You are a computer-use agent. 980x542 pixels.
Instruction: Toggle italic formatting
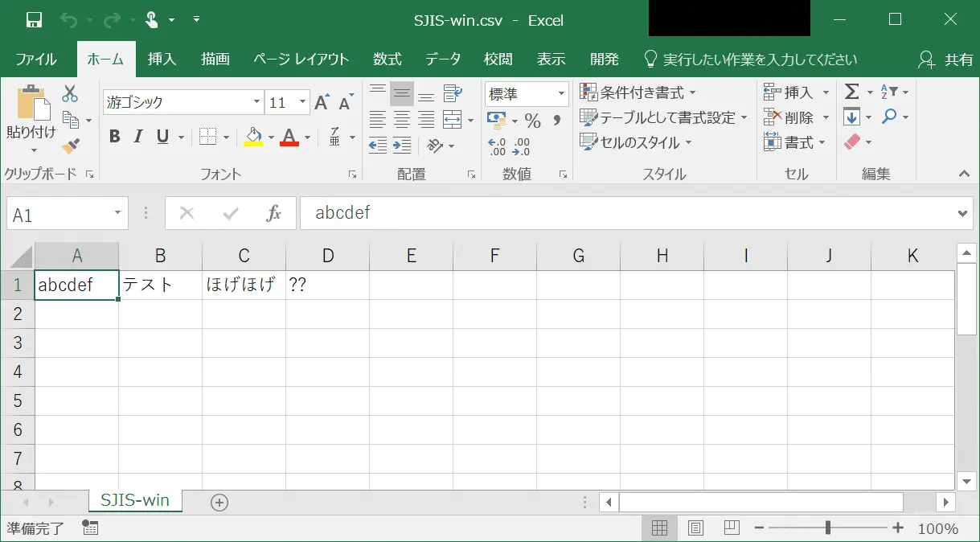point(138,137)
